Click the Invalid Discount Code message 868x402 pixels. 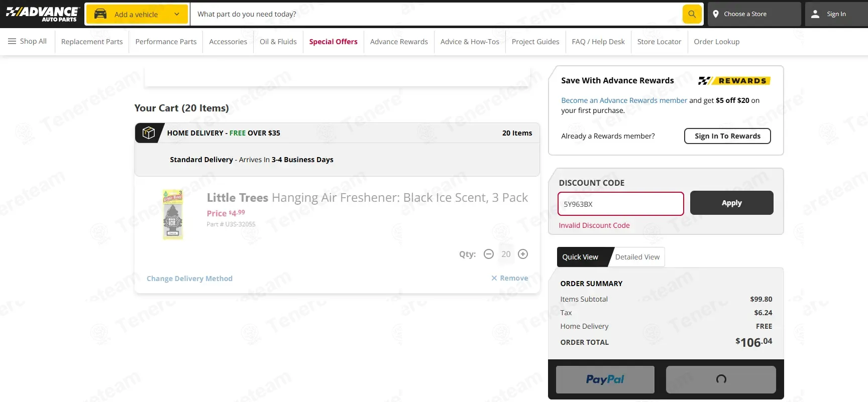594,225
